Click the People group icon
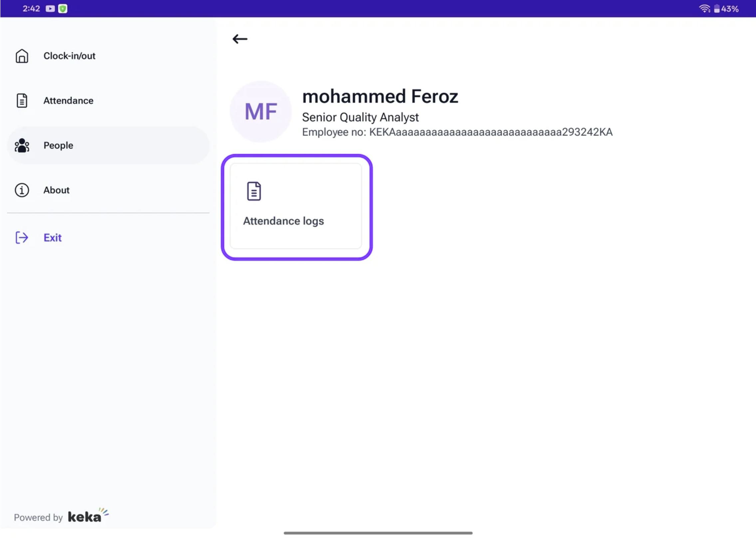Image resolution: width=756 pixels, height=539 pixels. click(22, 145)
